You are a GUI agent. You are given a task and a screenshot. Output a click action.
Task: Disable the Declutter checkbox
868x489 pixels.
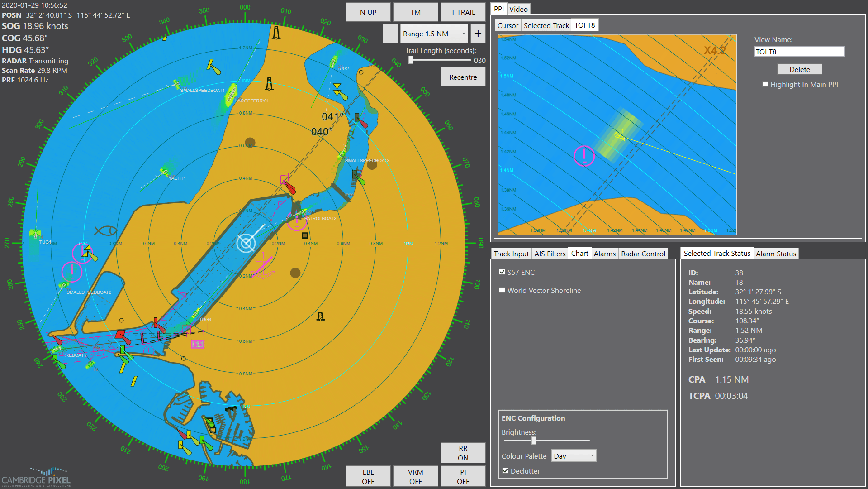pyautogui.click(x=505, y=471)
